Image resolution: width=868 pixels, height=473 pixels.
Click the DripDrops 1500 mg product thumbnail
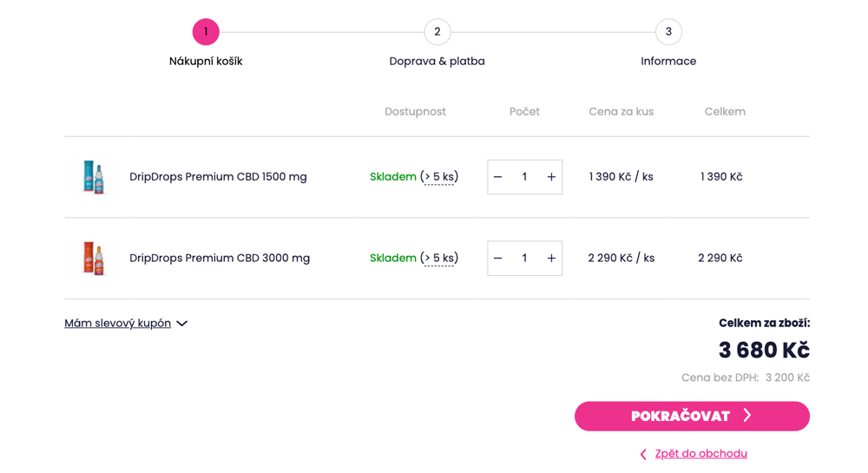(x=93, y=177)
